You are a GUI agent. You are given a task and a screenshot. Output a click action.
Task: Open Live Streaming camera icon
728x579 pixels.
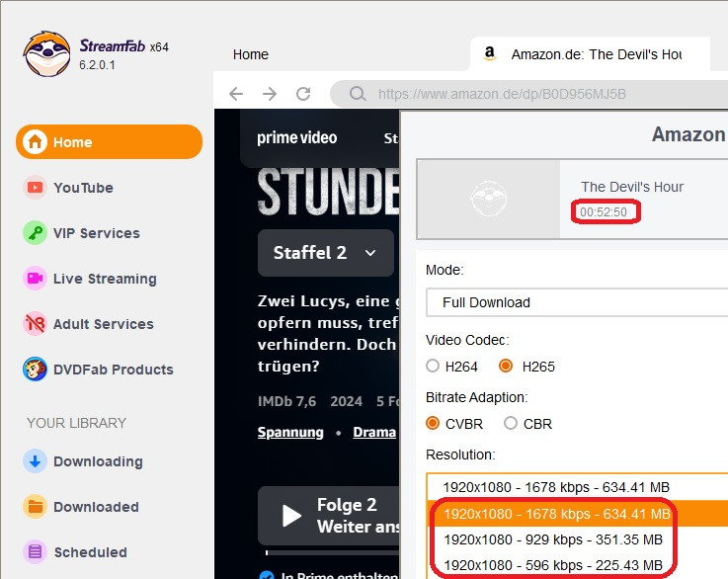point(36,279)
